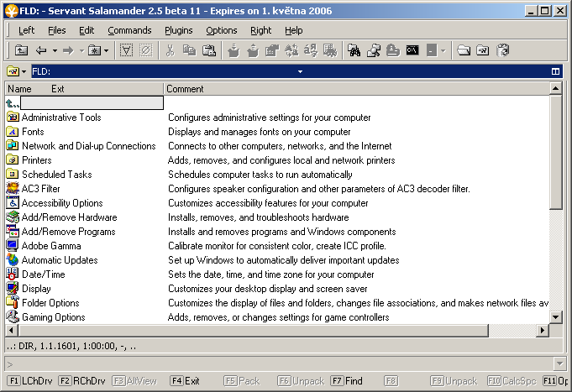Click the Paste clipboard icon
This screenshot has height=392, width=572.
(209, 50)
